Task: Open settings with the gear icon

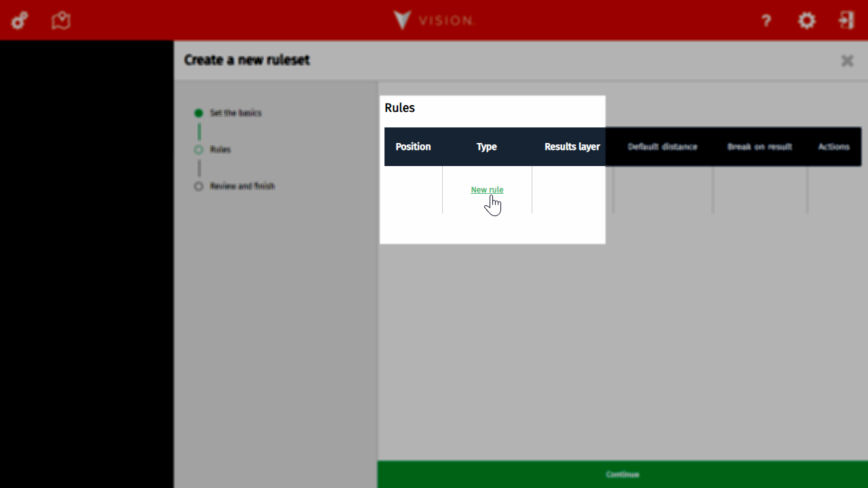Action: pyautogui.click(x=806, y=20)
